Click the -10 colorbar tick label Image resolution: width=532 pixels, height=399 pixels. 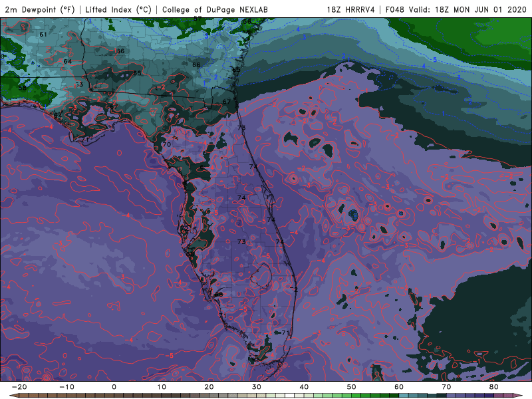[x=66, y=387]
